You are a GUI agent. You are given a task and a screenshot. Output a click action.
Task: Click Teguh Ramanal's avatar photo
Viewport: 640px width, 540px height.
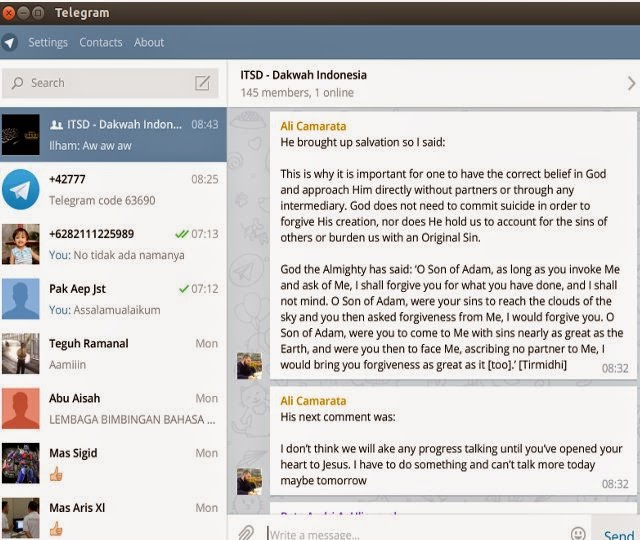coord(21,353)
